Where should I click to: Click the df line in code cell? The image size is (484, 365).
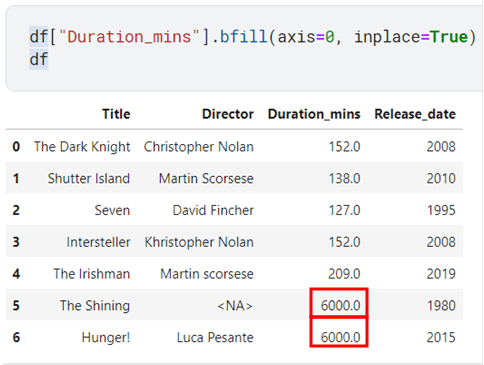[39, 59]
